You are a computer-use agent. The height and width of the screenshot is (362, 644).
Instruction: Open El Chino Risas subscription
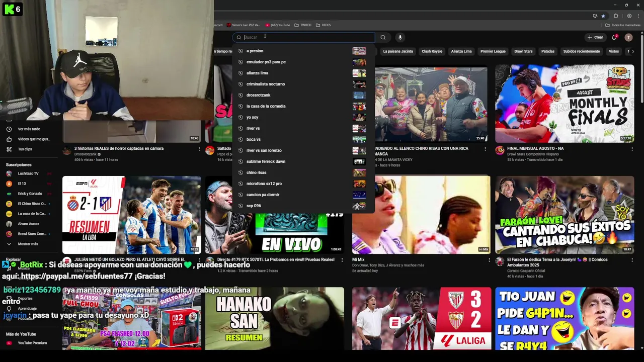click(29, 204)
